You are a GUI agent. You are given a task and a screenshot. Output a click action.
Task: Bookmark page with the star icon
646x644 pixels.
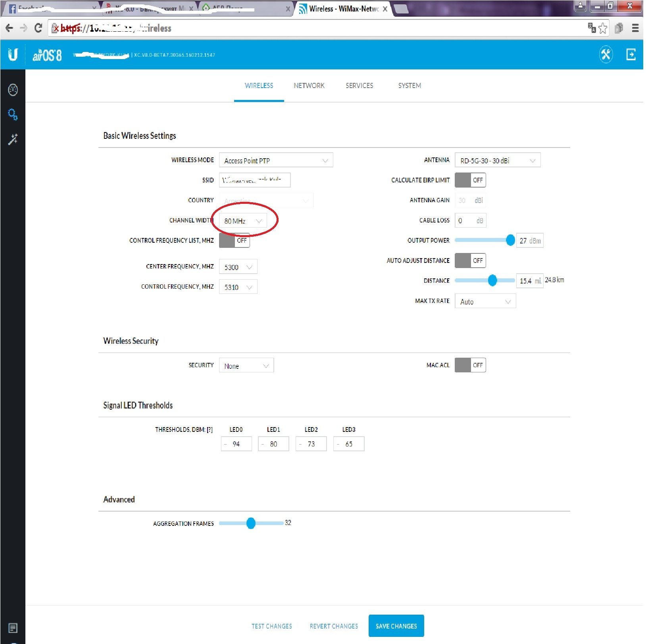(603, 28)
